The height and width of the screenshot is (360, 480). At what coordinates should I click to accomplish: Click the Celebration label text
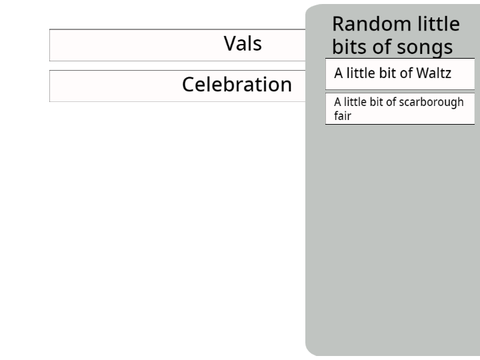coord(237,84)
